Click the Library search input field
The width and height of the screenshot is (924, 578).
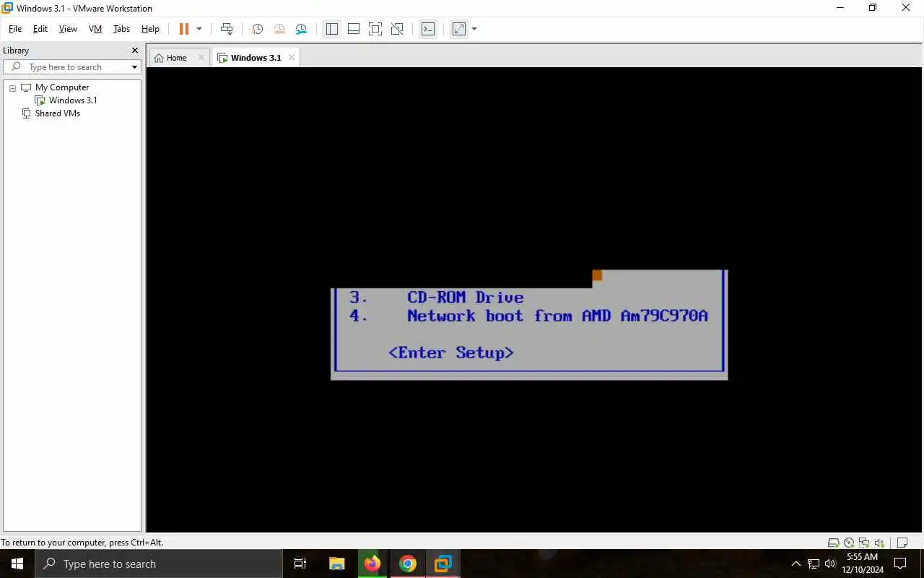pyautogui.click(x=71, y=67)
